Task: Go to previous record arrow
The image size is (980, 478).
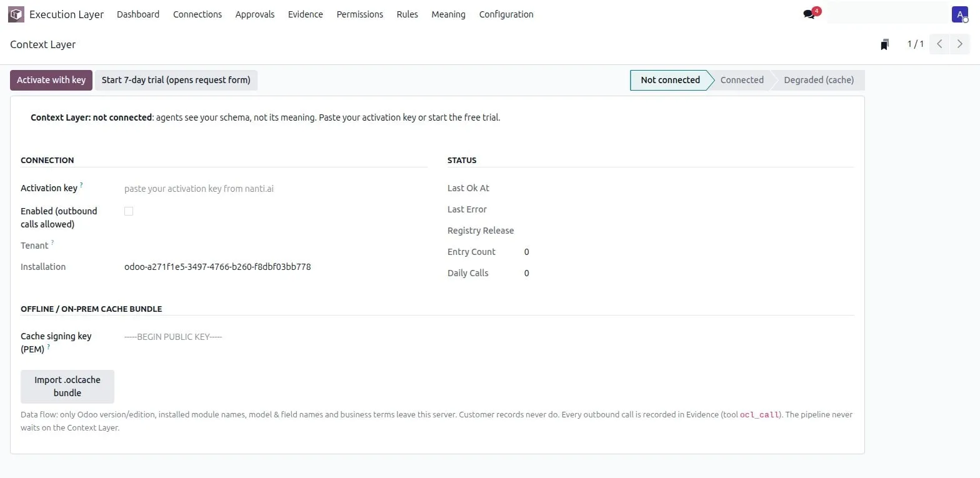Action: 939,44
